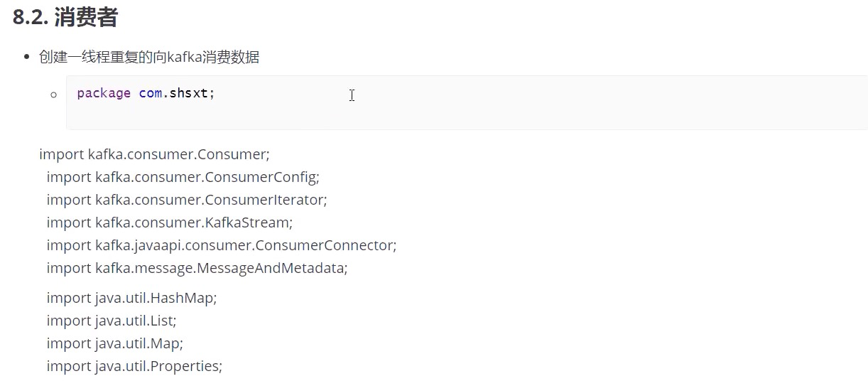The image size is (868, 381).
Task: Click the solid bullet before 创建一线程
Action: (27, 58)
